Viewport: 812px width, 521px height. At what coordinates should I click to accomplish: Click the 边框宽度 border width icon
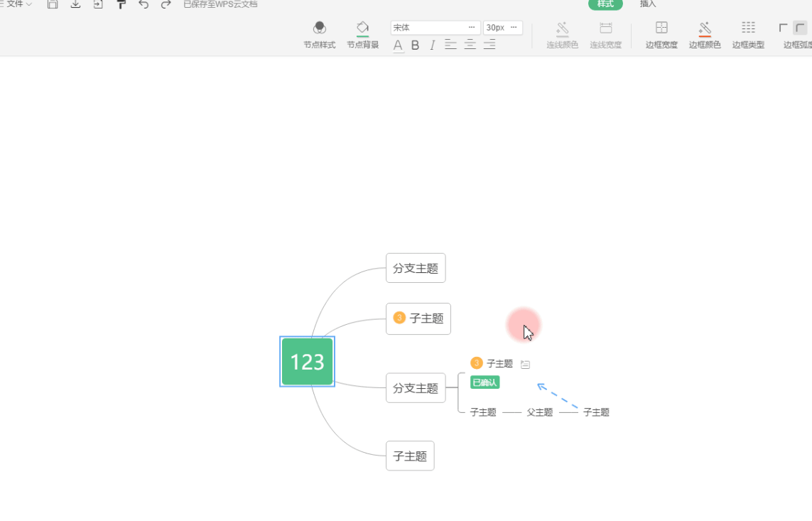click(660, 34)
